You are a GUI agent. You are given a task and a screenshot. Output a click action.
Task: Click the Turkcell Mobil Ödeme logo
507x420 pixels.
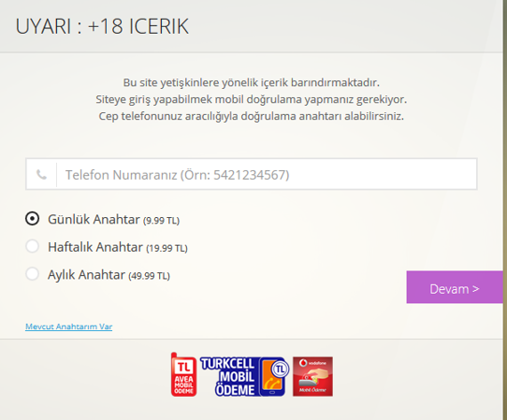pyautogui.click(x=244, y=377)
